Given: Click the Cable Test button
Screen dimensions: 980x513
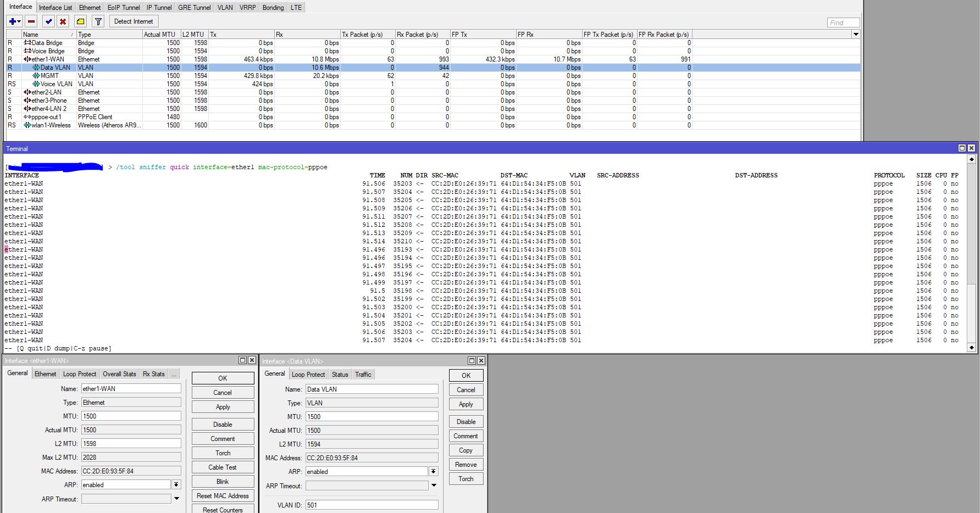Looking at the screenshot, I should click(x=223, y=467).
